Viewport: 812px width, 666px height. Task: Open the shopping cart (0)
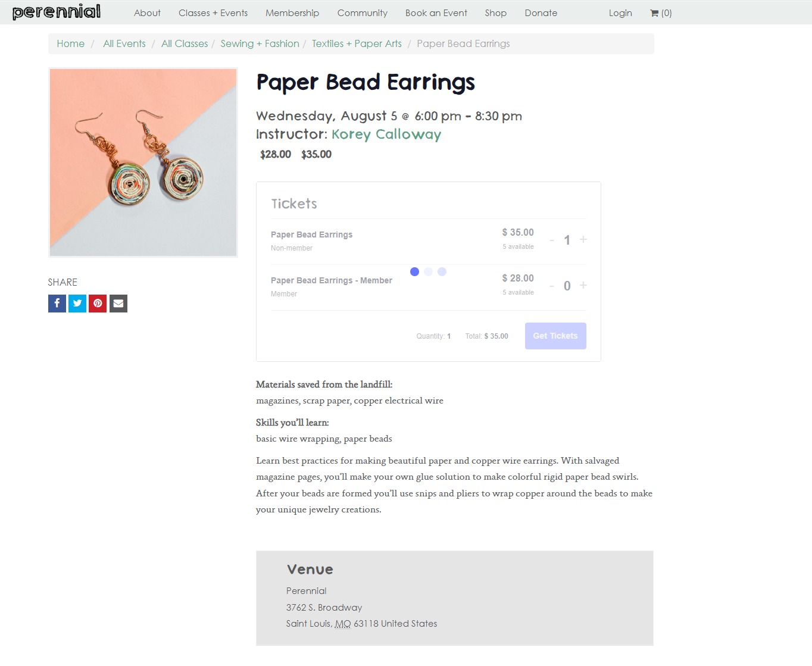pyautogui.click(x=661, y=13)
